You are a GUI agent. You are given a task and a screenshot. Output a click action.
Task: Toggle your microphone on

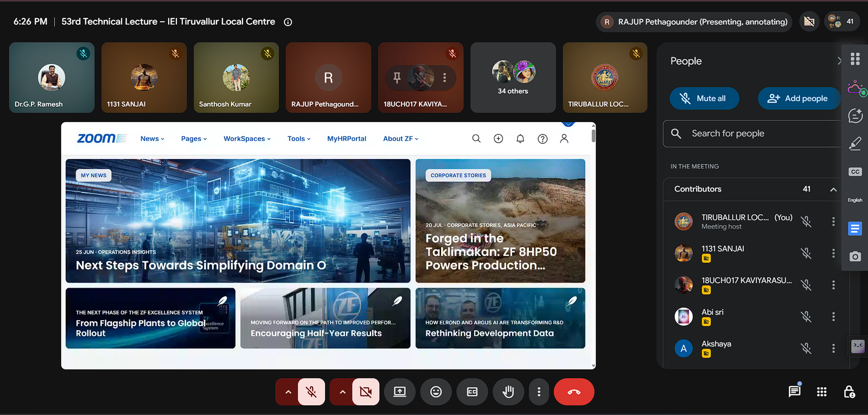pyautogui.click(x=311, y=392)
